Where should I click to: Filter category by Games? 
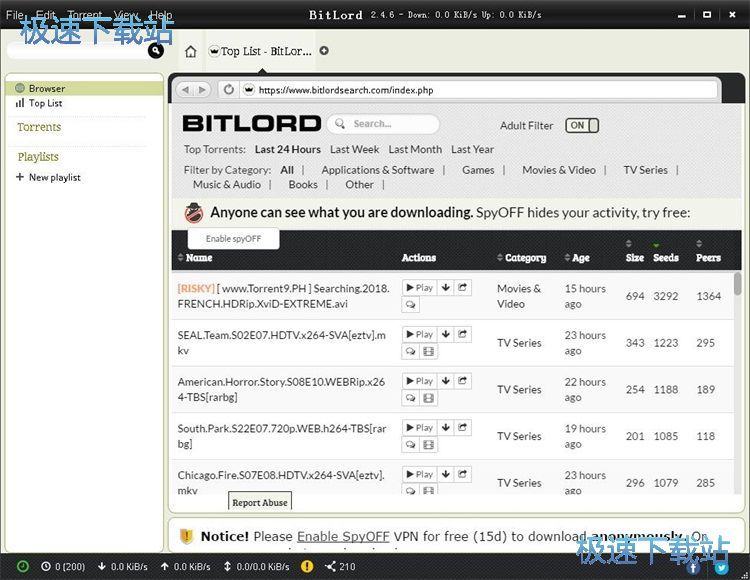coord(478,170)
